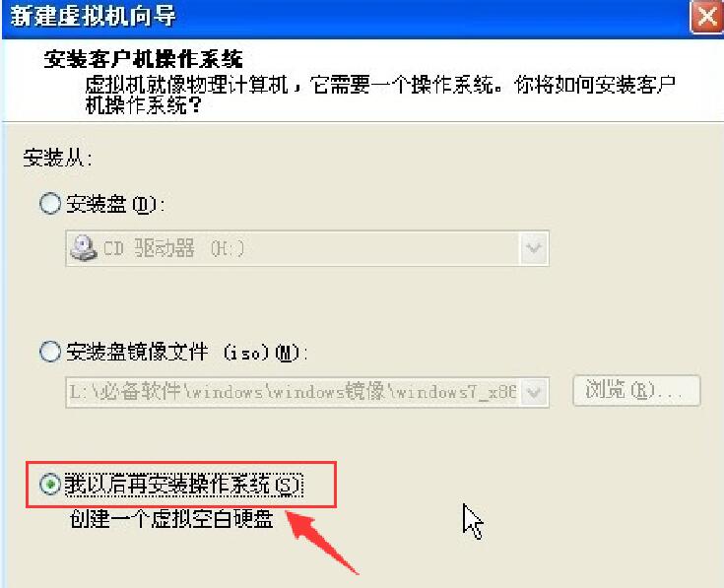The image size is (724, 588).
Task: Select the 安装盘(D) radio button
Action: point(50,203)
